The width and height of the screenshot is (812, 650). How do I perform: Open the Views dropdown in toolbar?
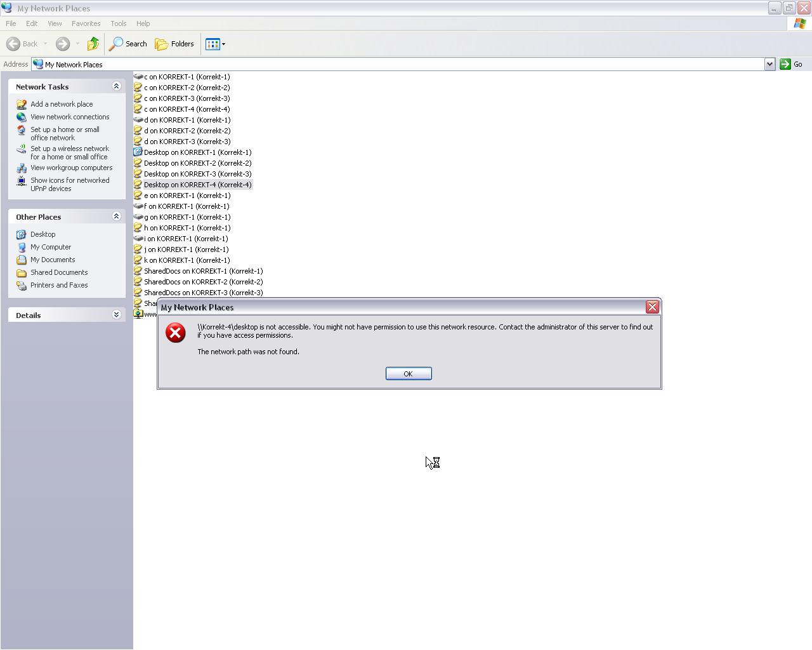coord(215,44)
